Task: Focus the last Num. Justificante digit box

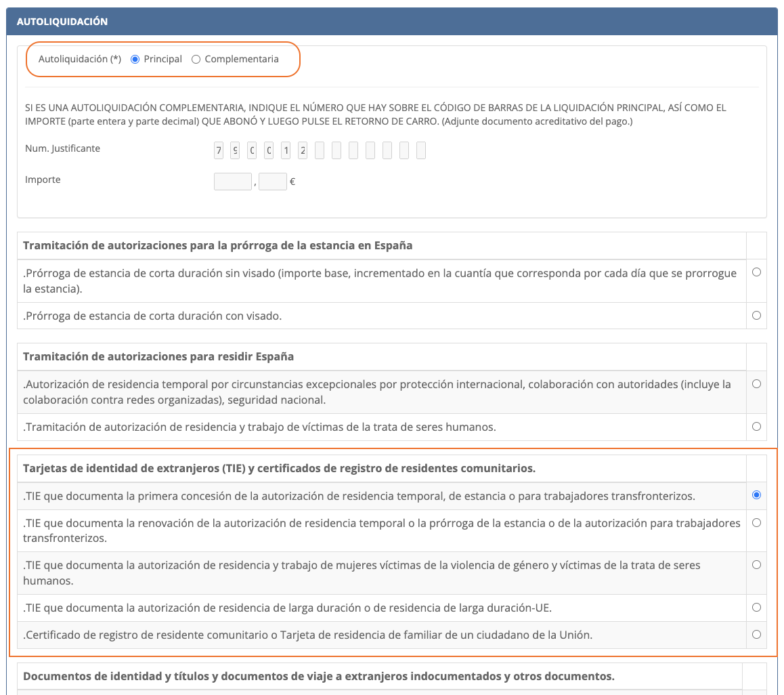Action: coord(421,150)
